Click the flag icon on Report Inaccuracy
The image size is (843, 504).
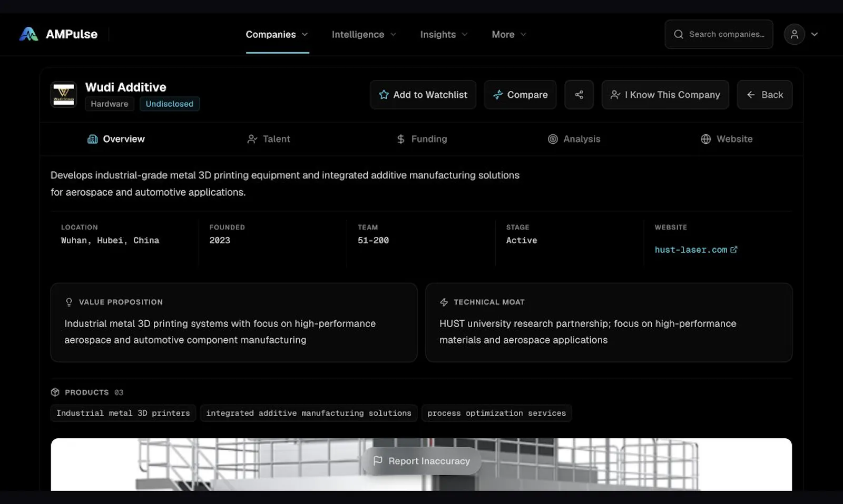point(378,461)
